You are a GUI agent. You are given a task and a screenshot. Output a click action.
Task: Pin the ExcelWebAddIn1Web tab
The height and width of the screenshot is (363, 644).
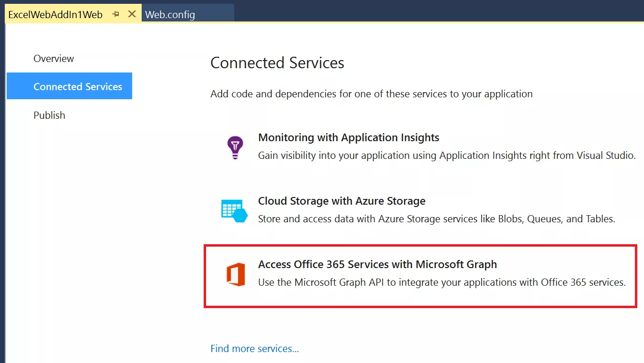pyautogui.click(x=115, y=14)
